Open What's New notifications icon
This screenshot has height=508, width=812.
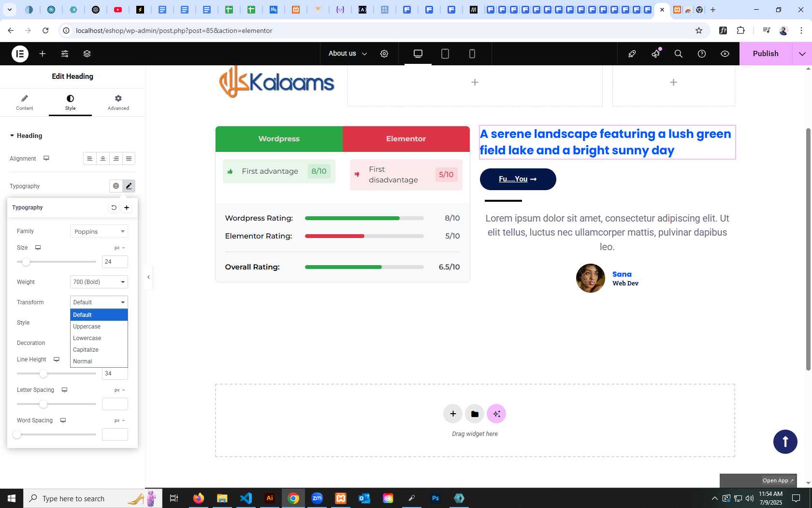(x=655, y=54)
